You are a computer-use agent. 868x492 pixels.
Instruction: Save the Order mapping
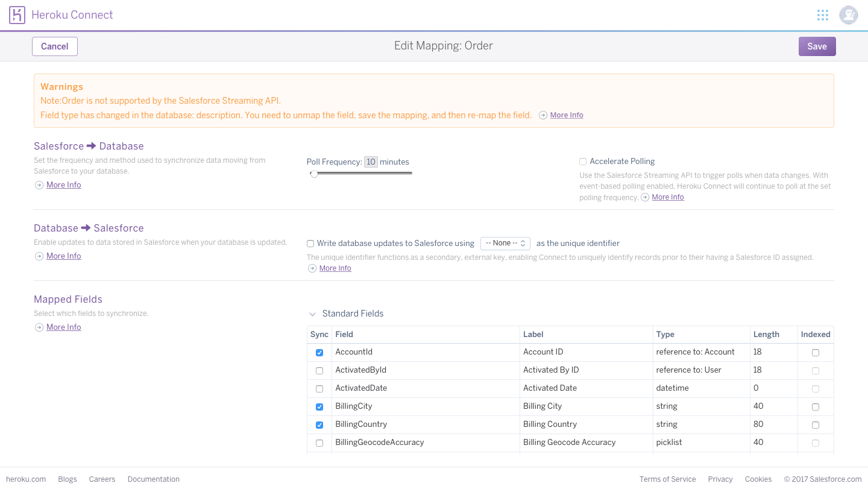(x=817, y=46)
